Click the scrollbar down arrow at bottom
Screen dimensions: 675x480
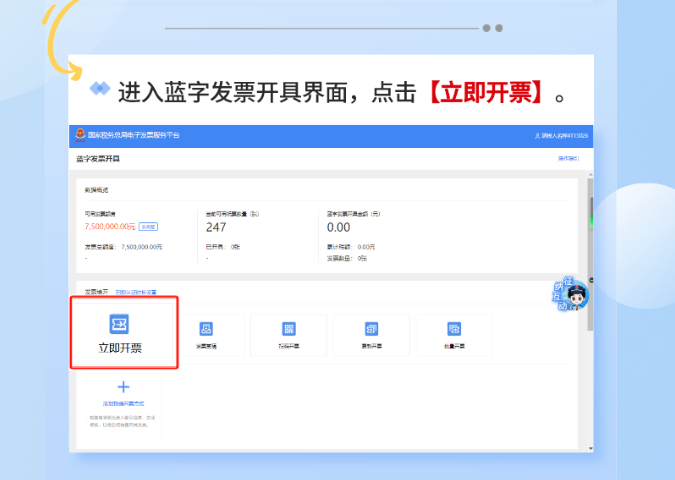tap(591, 449)
